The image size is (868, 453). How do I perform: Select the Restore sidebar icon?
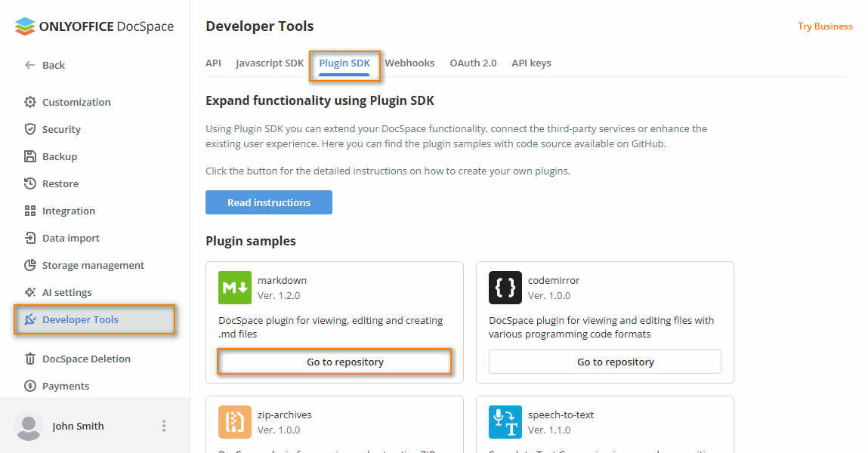(29, 183)
